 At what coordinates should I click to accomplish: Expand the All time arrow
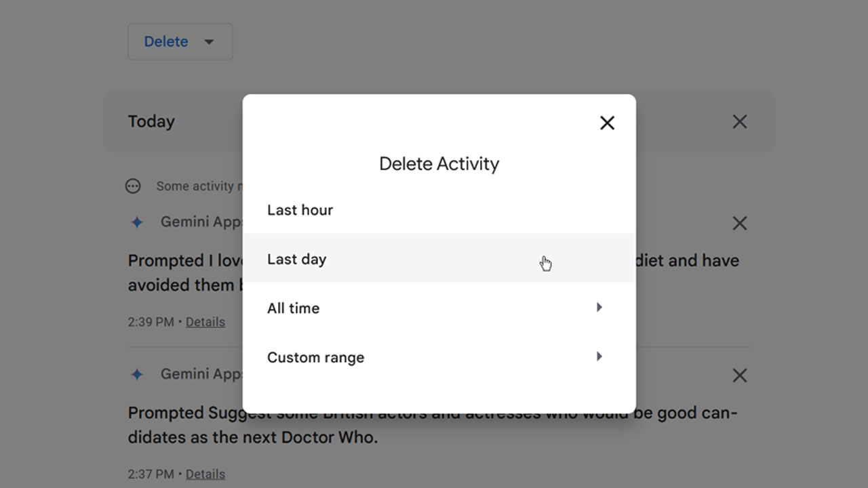point(599,307)
